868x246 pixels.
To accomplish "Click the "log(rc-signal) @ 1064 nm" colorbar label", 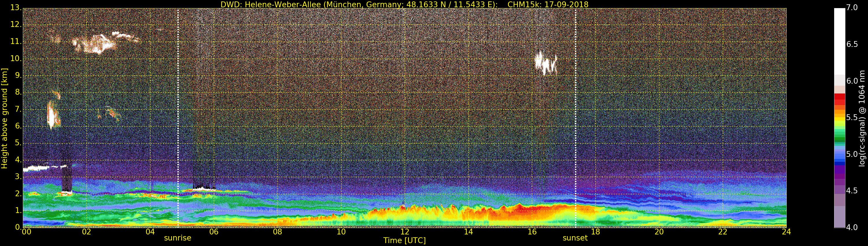I will pos(862,118).
